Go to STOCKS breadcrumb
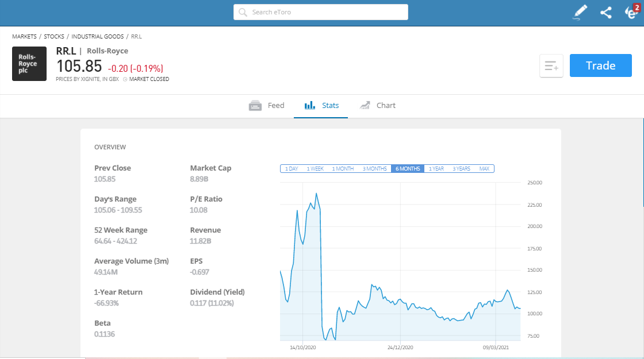The height and width of the screenshot is (359, 644). [54, 37]
